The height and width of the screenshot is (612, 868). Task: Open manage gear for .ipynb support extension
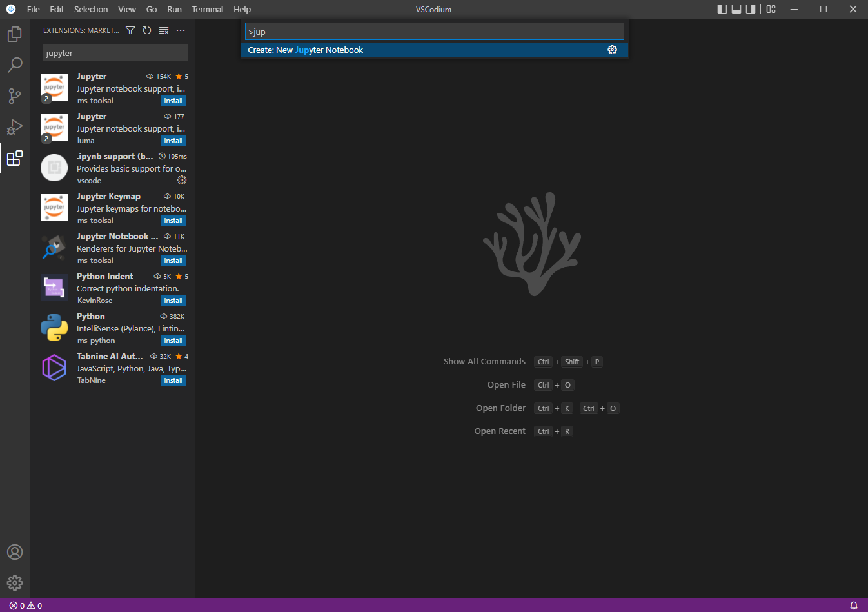click(182, 180)
